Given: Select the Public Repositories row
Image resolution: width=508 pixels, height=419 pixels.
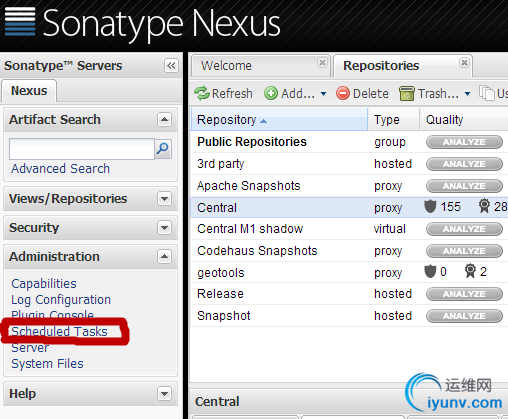Looking at the screenshot, I should 349,142.
